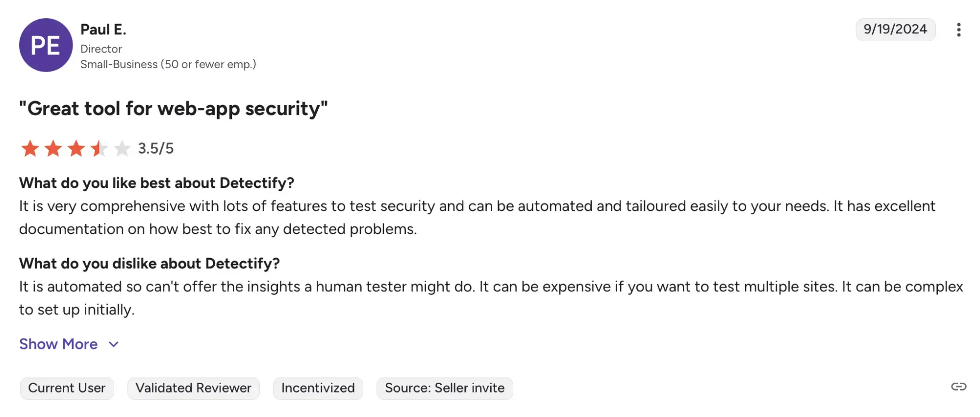Click the third rating star
The width and height of the screenshot is (980, 417).
[76, 148]
